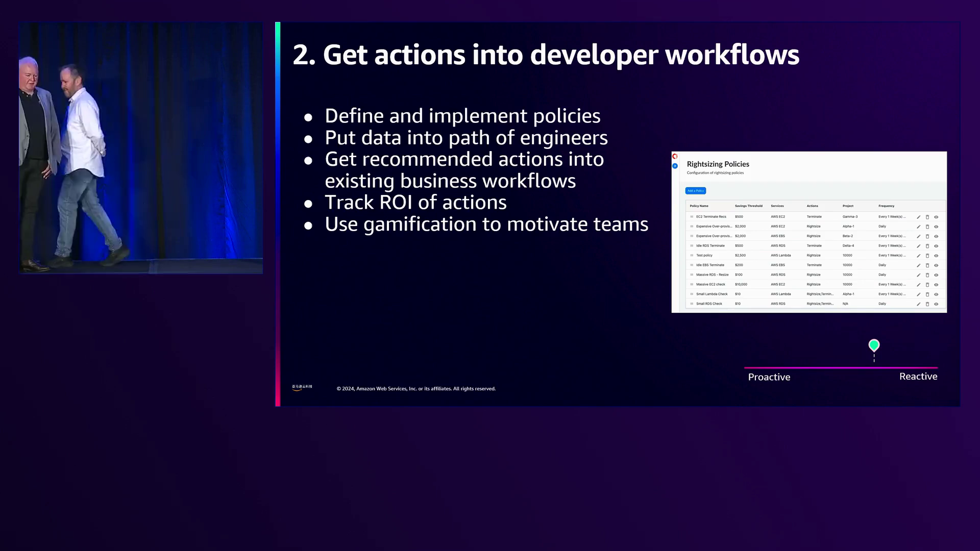This screenshot has height=551, width=980.
Task: Click the red logo icon in sidebar
Action: click(x=675, y=157)
